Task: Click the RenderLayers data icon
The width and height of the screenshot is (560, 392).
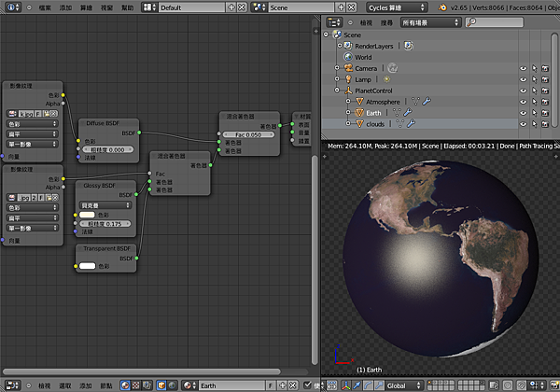Action: (409, 46)
